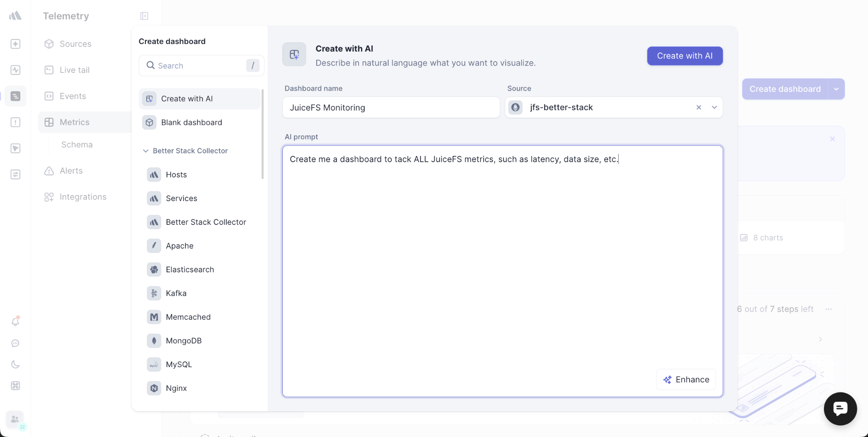Viewport: 868px width, 437px height.
Task: Select Create with AI template option
Action: click(x=200, y=99)
